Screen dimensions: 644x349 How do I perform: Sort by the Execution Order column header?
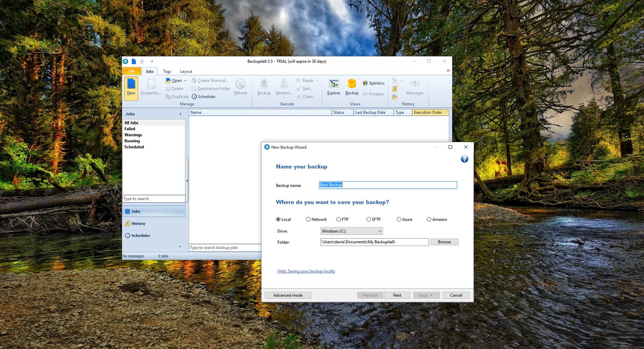coord(430,112)
